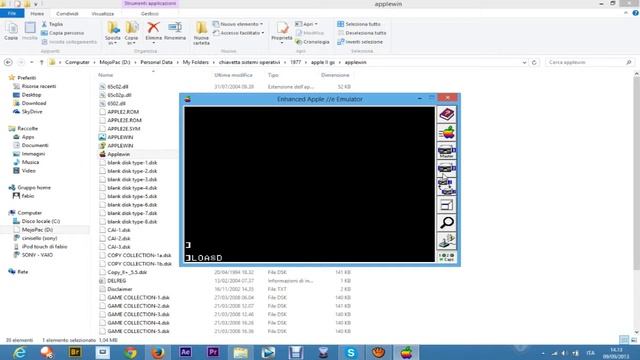Screen dimensions: 640x360
Task: Launch Google Chrome from the taskbar
Action: (x=130, y=352)
